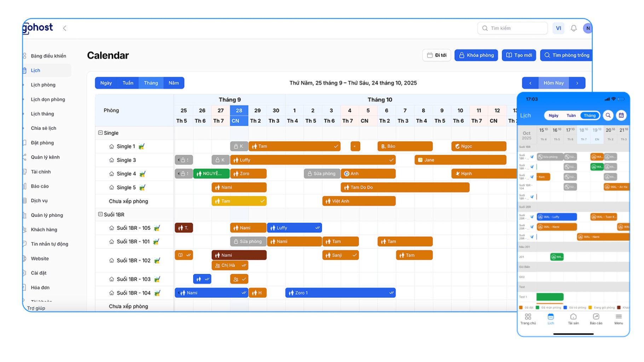
Task: Collapse the Single room group
Action: (x=100, y=133)
